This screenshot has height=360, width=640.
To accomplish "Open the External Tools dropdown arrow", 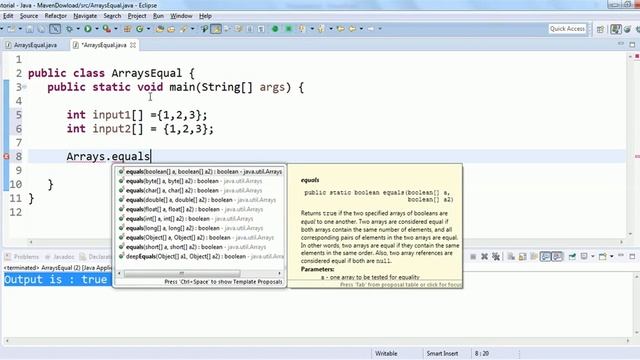I will pyautogui.click(x=116, y=29).
